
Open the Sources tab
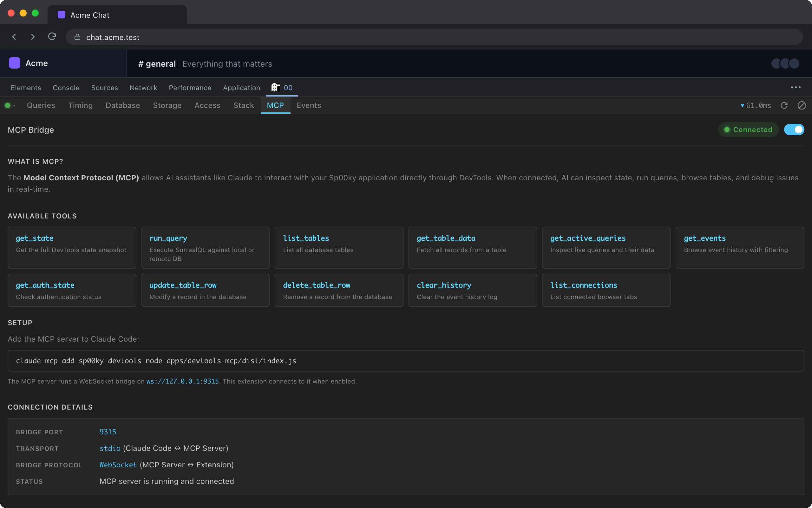pos(105,88)
